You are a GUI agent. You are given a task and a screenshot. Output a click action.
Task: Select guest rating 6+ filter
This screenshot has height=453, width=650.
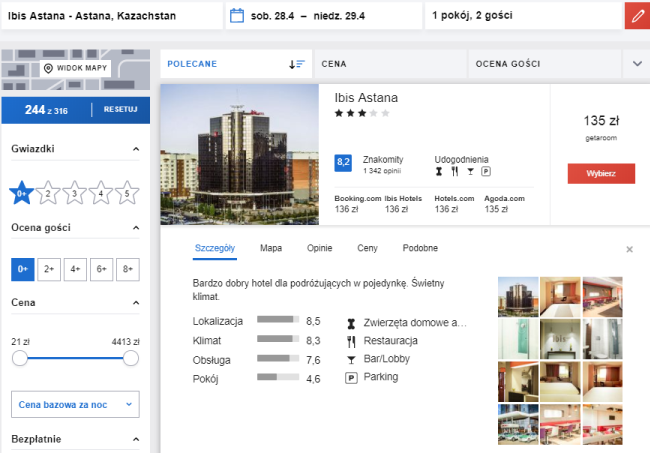pyautogui.click(x=102, y=269)
